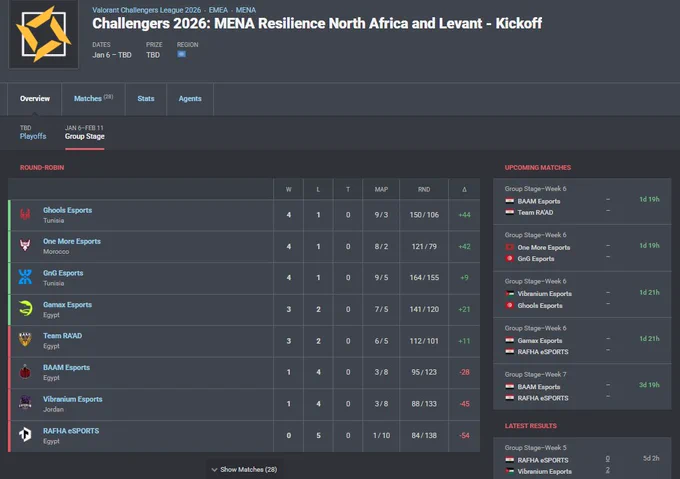Switch to the Agents tab
680x479 pixels.
pyautogui.click(x=190, y=98)
